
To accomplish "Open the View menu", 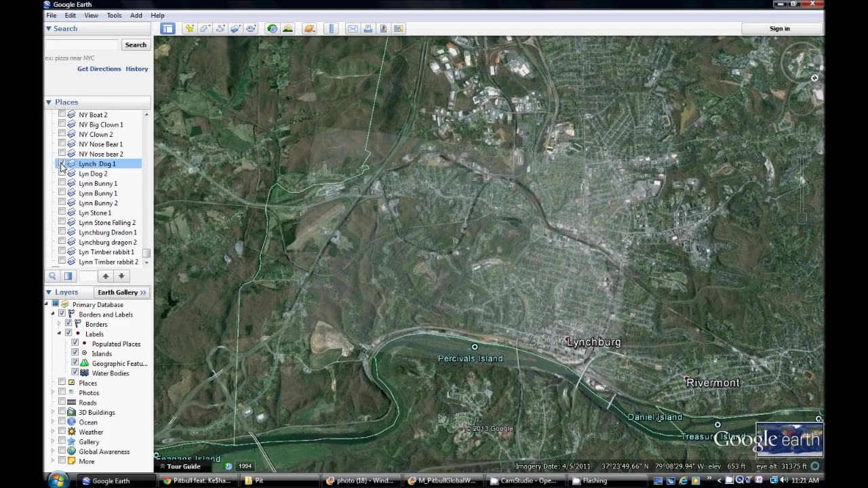I will point(92,16).
